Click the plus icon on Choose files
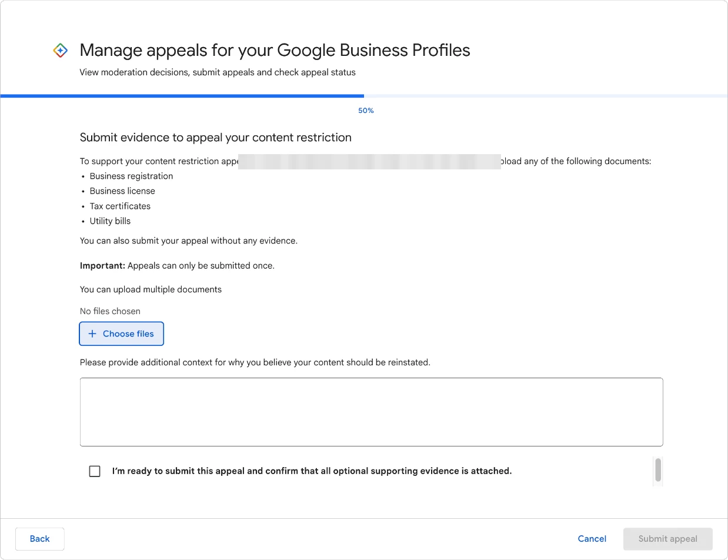Image resolution: width=728 pixels, height=560 pixels. (92, 334)
